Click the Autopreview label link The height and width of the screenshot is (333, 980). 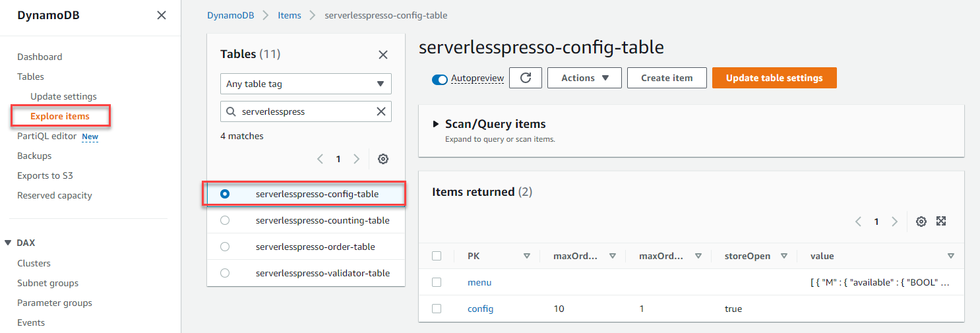point(477,78)
